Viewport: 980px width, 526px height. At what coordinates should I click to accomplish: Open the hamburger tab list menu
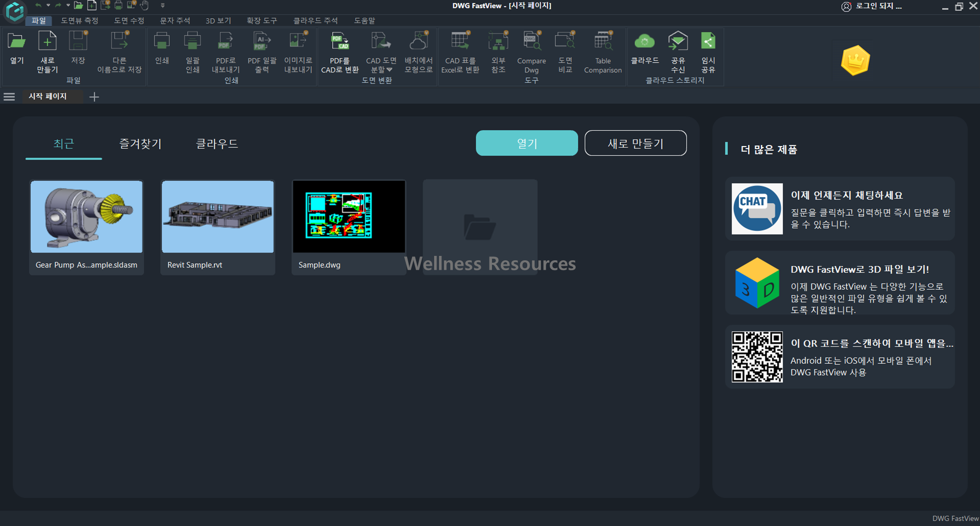(9, 97)
